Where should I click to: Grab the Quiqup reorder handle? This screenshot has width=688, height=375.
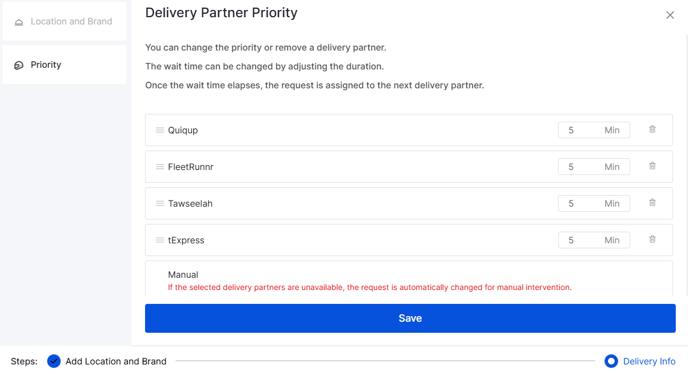[160, 130]
